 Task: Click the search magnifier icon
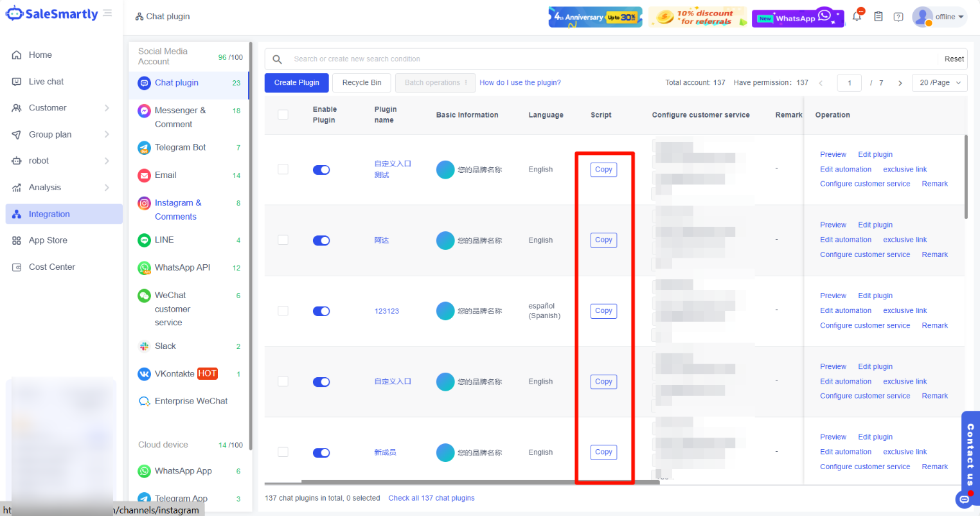[278, 59]
